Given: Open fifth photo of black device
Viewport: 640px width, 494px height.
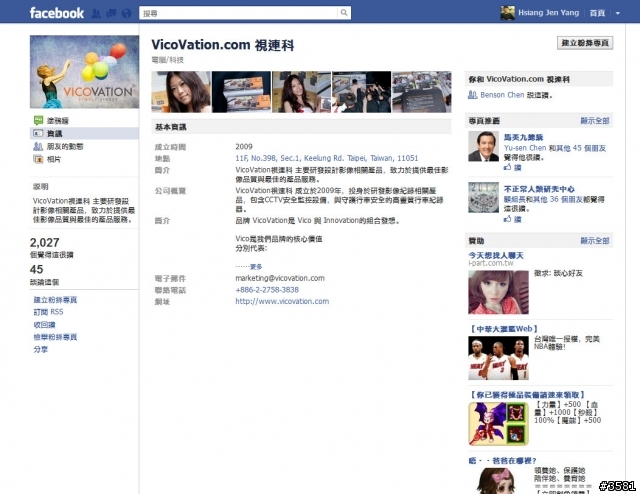Looking at the screenshot, I should [422, 92].
